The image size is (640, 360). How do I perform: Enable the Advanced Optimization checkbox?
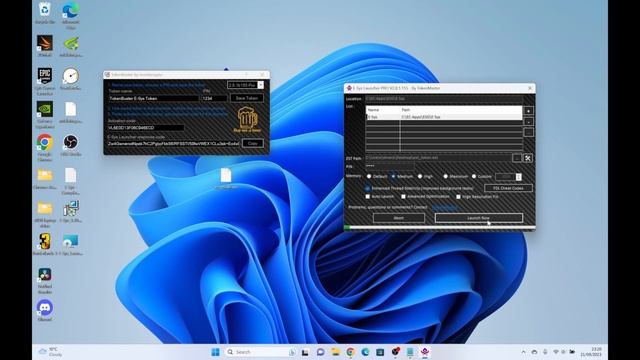pos(404,196)
